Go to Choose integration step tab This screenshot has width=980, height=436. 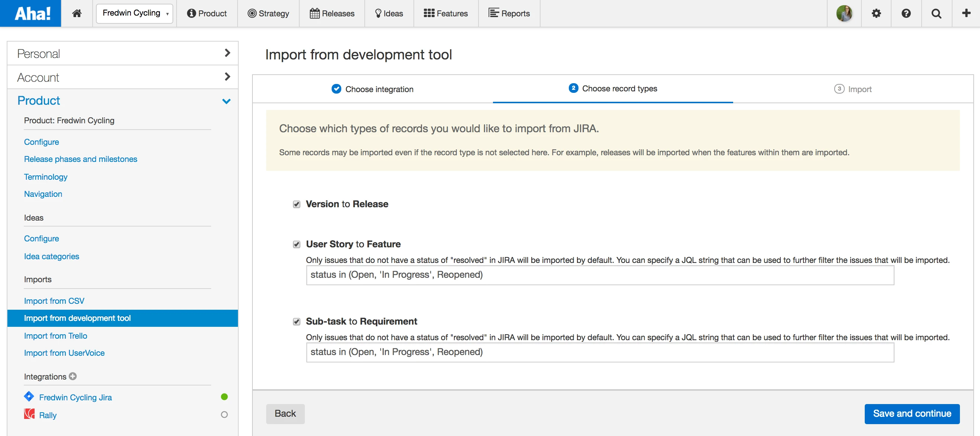click(x=373, y=89)
